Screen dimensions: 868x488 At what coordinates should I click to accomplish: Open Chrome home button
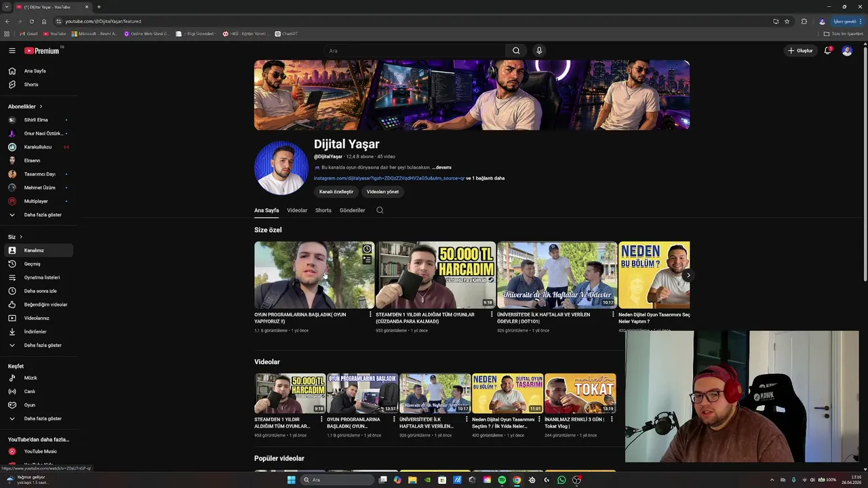click(44, 21)
